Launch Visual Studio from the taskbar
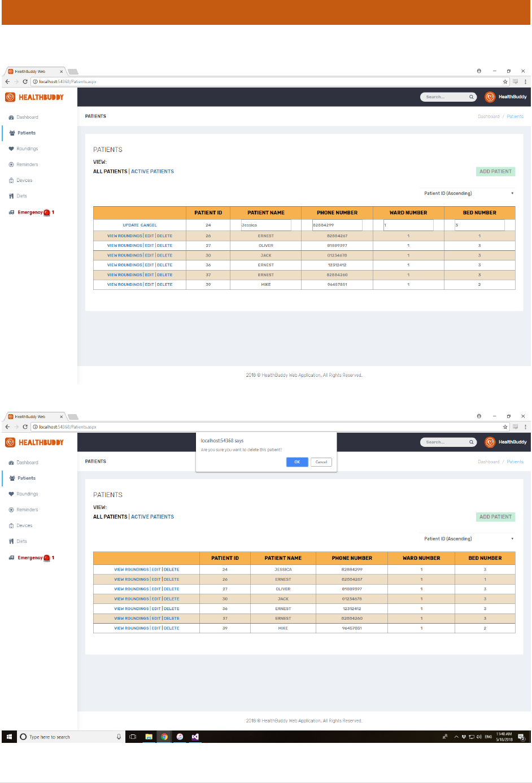532x783 pixels. (195, 737)
